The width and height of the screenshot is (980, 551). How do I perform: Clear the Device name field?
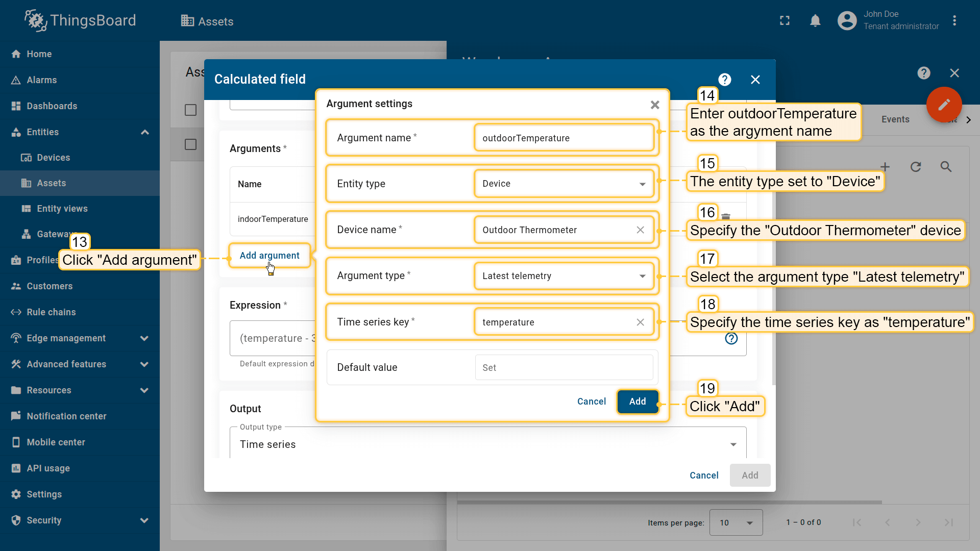click(640, 230)
